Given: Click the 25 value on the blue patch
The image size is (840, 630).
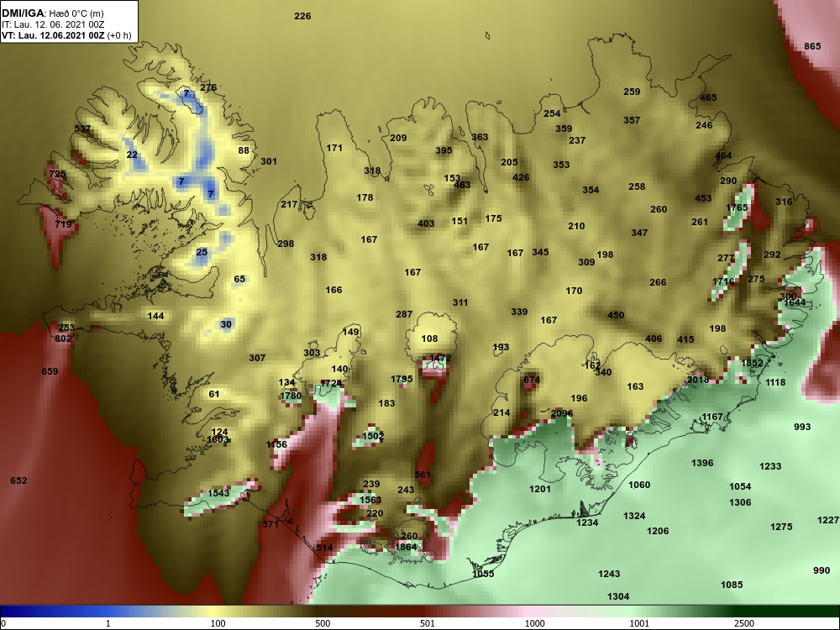Looking at the screenshot, I should pyautogui.click(x=202, y=252).
